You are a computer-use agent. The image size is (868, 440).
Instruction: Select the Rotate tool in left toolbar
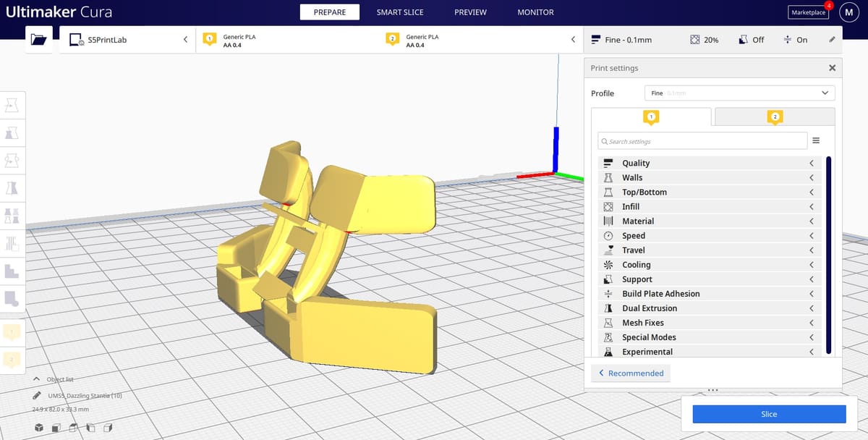(x=12, y=160)
